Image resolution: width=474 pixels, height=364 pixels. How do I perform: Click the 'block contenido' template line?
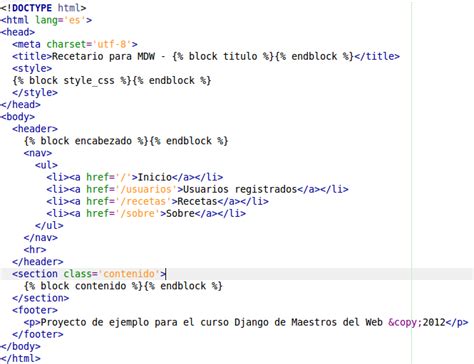123,286
